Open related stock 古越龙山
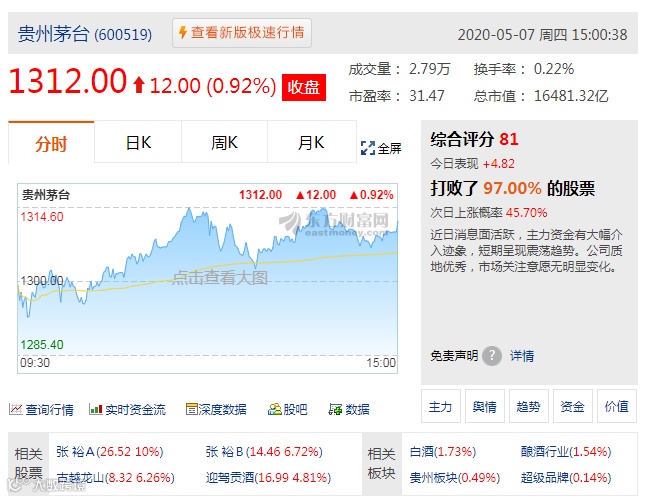 tap(116, 478)
